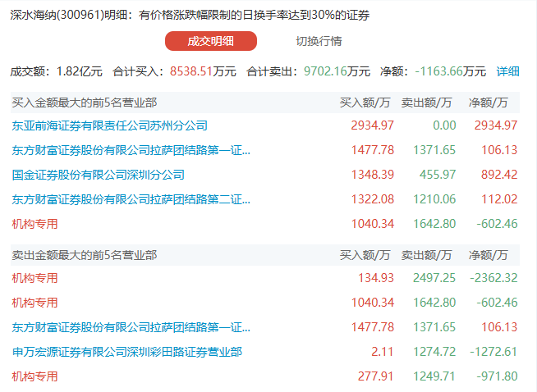537x392 pixels.
Task: Click the total sell value 9702.16万元
Action: coord(337,71)
